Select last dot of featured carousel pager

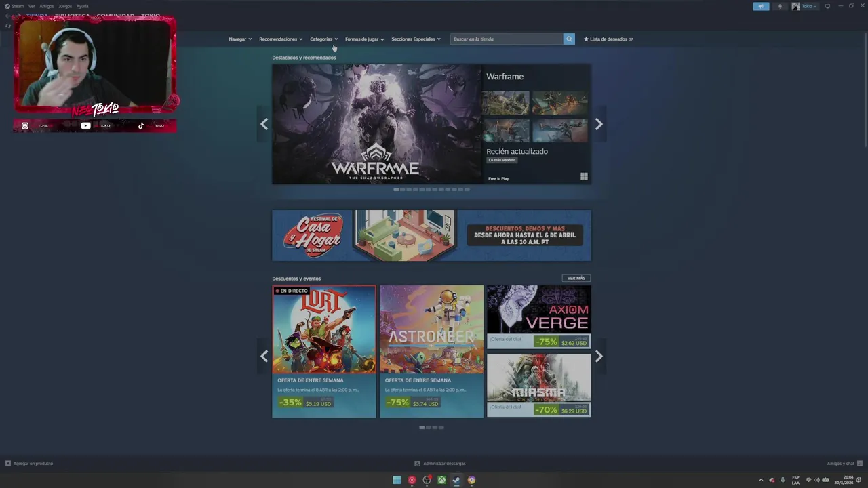(467, 190)
